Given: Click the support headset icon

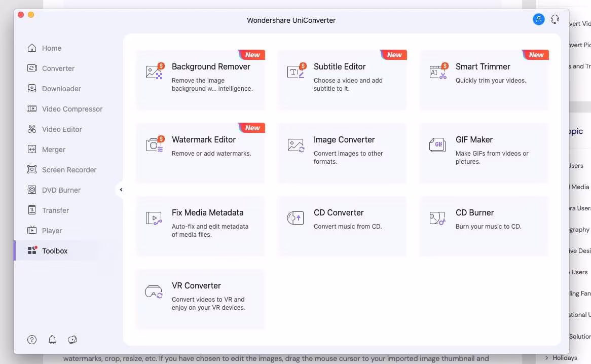Looking at the screenshot, I should click(555, 19).
